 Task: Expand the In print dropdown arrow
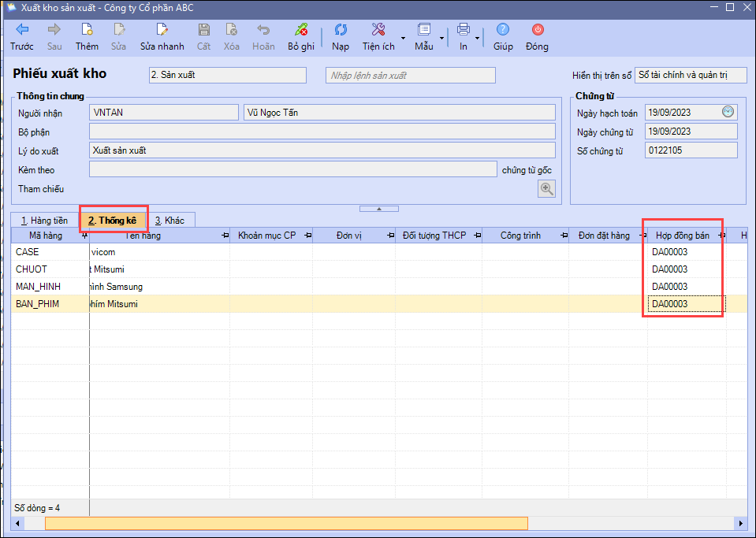coord(478,37)
